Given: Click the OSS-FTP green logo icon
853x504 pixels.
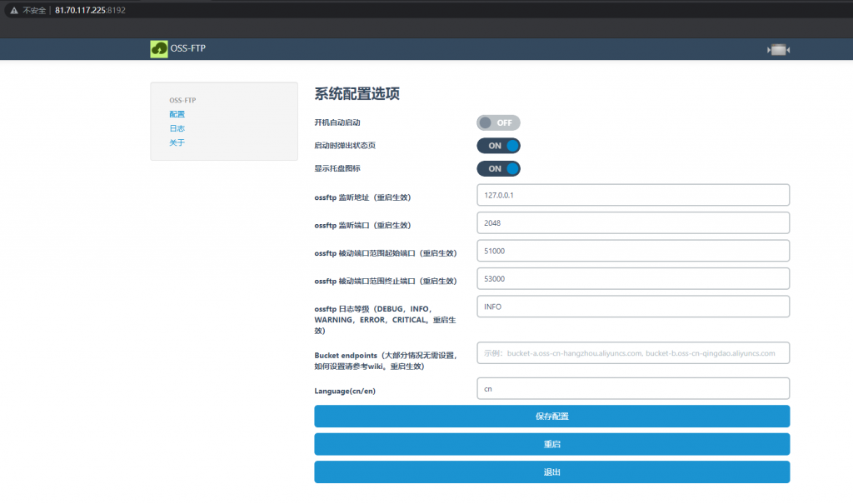Looking at the screenshot, I should coord(159,49).
